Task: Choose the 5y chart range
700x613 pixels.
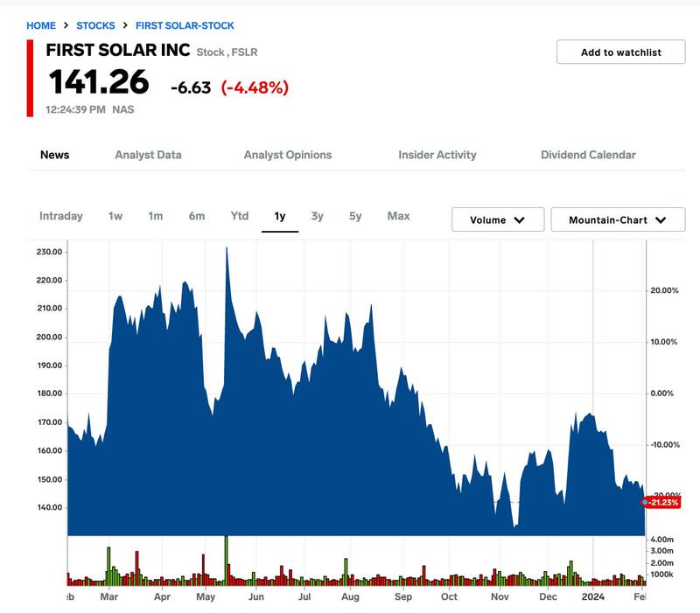Action: [x=355, y=216]
